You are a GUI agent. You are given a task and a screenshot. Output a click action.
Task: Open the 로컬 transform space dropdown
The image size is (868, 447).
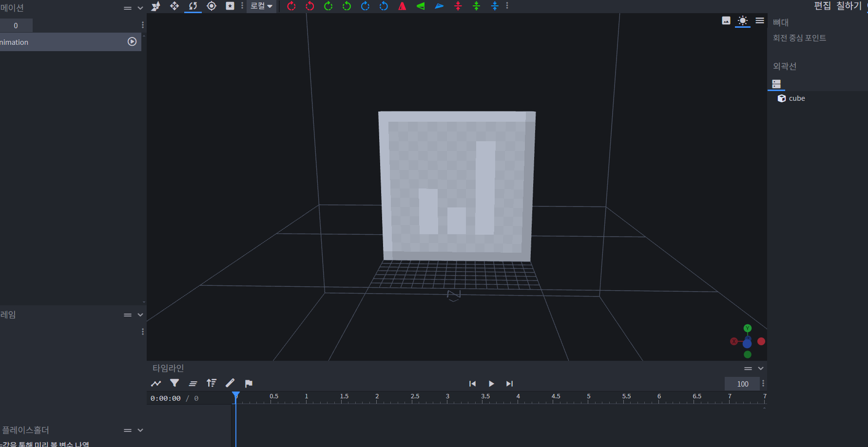click(x=262, y=6)
